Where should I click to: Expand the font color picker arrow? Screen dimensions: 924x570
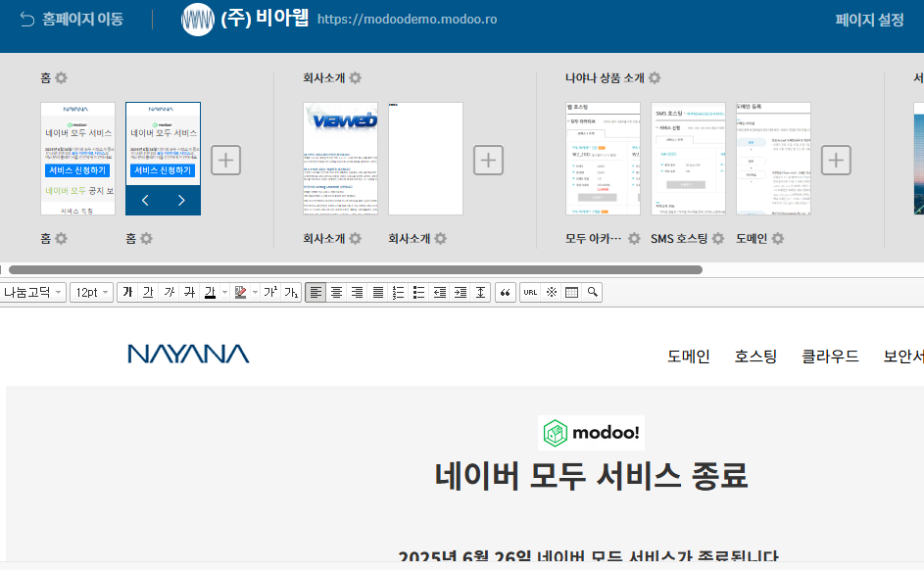pos(224,292)
